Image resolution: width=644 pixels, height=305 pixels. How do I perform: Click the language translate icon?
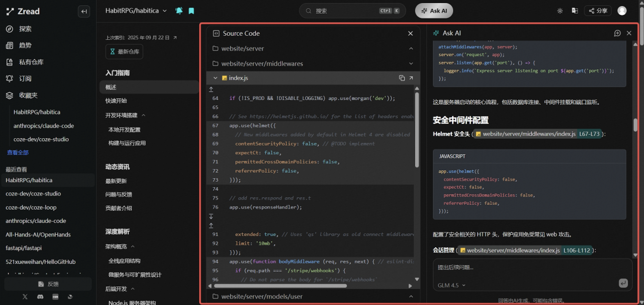[575, 11]
